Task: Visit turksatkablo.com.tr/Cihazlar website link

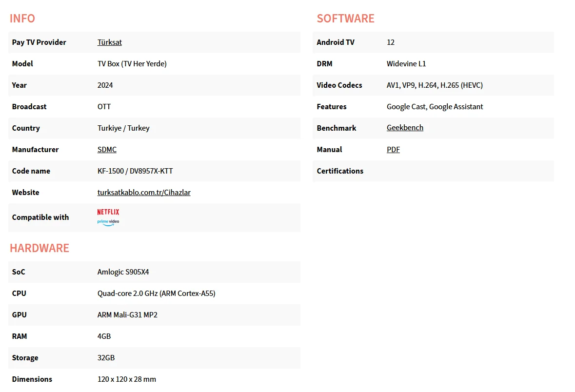Action: tap(144, 193)
